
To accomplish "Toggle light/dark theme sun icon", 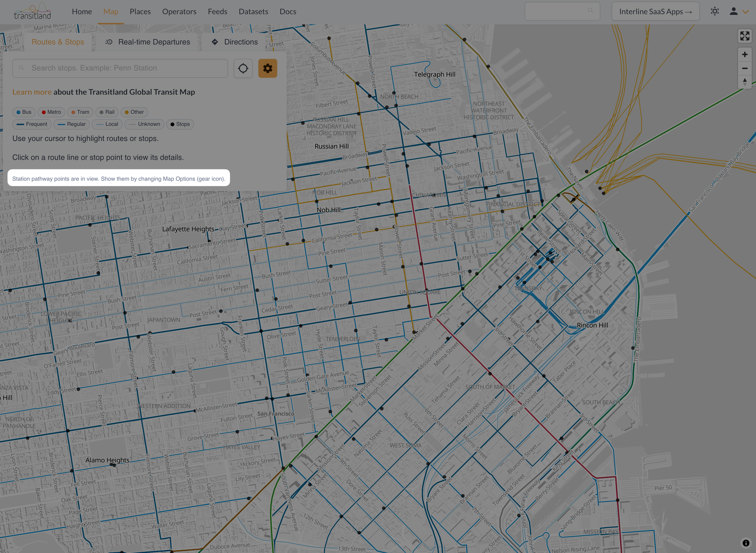I will pos(714,11).
